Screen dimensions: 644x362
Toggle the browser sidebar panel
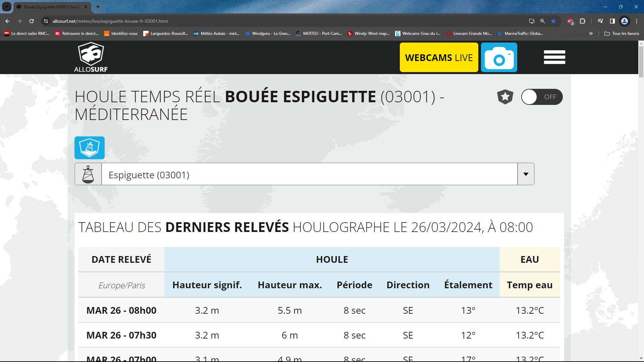point(612,21)
